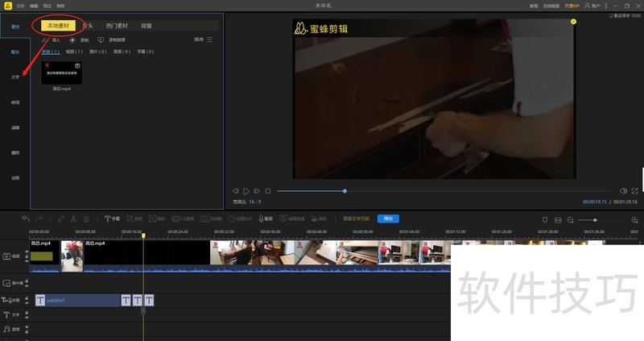The height and width of the screenshot is (341, 644).
Task: Remove watermark via yellow X on preview
Action: (x=573, y=22)
